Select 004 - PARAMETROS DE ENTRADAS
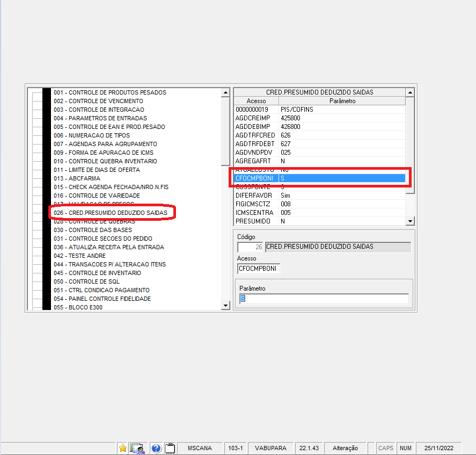This screenshot has height=455, width=476. [x=100, y=118]
